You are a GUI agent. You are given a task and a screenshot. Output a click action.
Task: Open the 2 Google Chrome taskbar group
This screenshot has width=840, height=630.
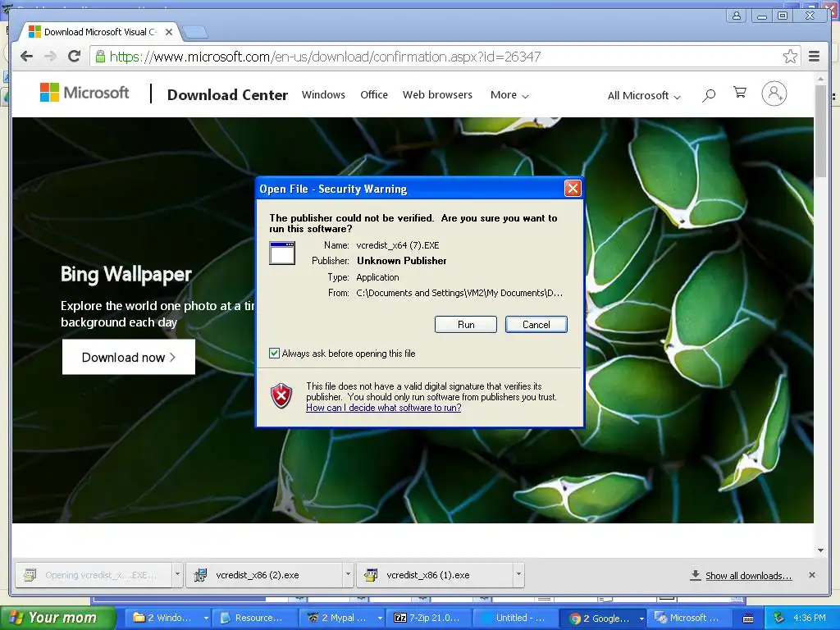[602, 618]
